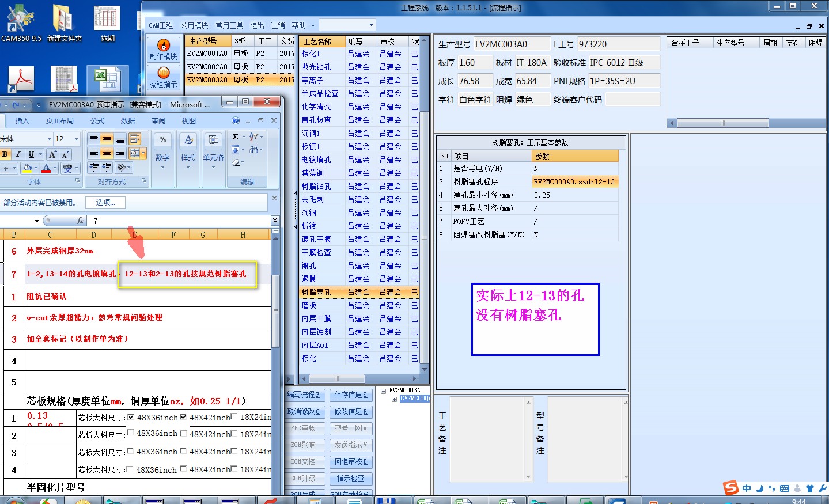829x504 pixels.
Task: Switch to Excel 页面布局 tab
Action: pyautogui.click(x=60, y=121)
